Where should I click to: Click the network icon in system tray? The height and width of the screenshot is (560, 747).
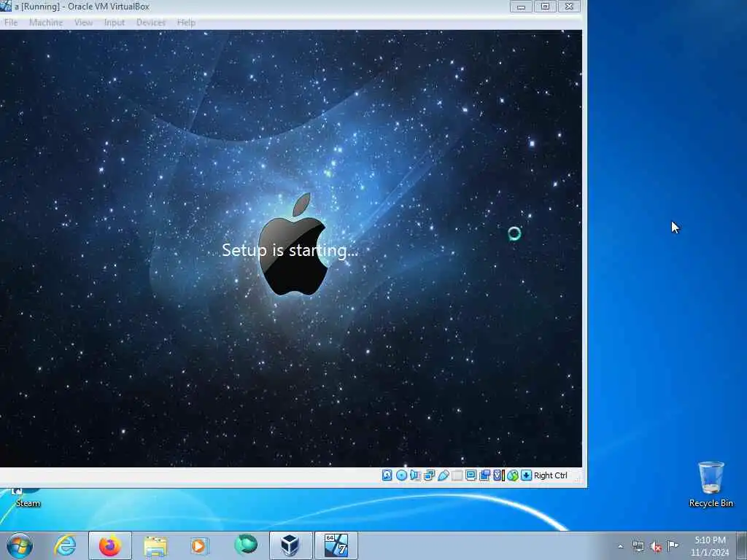point(638,546)
